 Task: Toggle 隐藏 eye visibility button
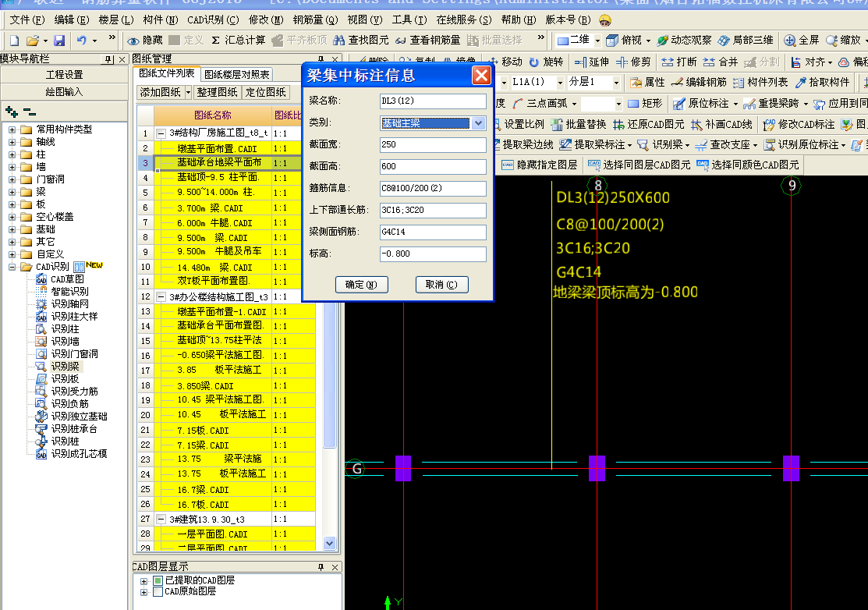[x=145, y=41]
